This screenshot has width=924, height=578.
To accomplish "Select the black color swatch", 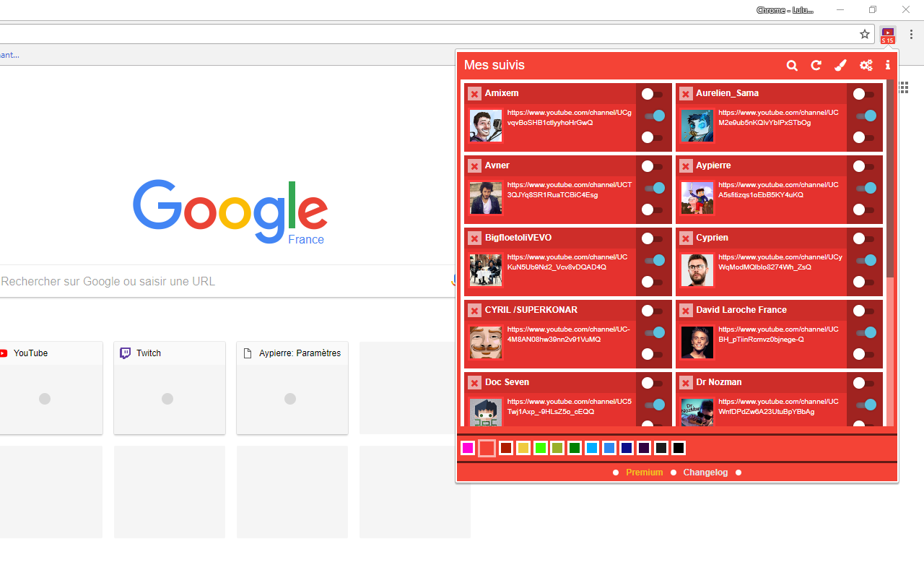I will coord(679,448).
